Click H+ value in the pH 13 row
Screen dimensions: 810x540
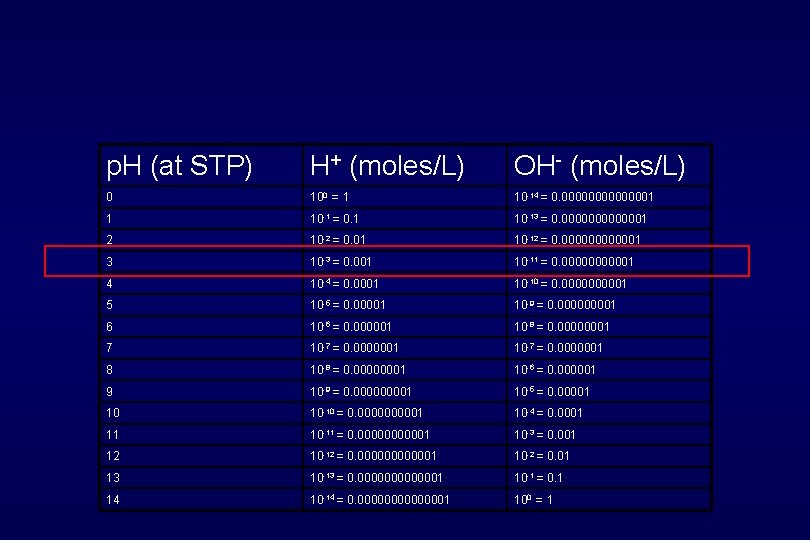point(376,478)
